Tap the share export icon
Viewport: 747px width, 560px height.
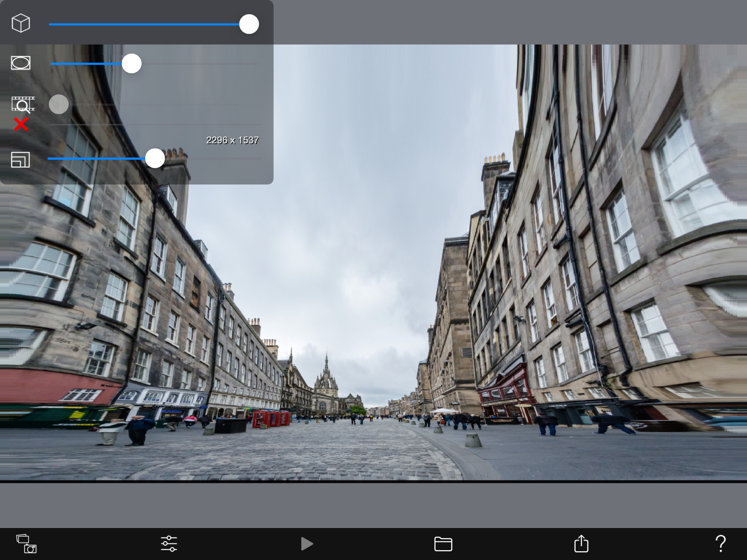581,543
